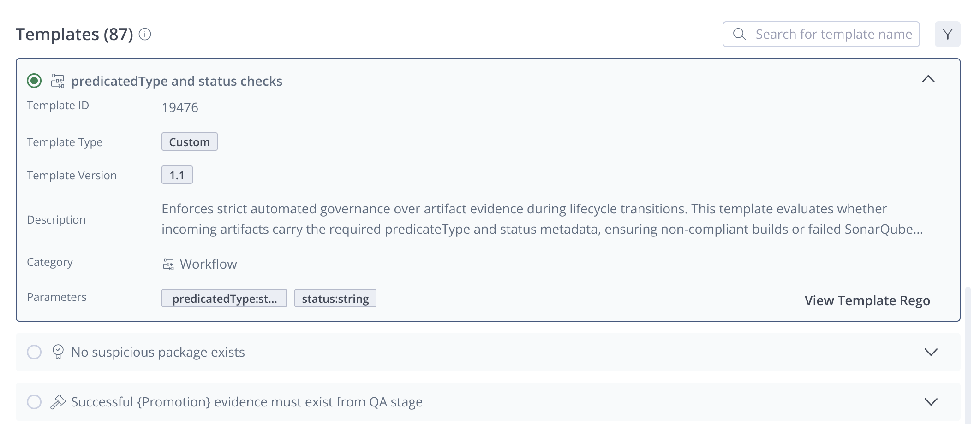Image resolution: width=980 pixels, height=424 pixels.
Task: Click the badge icon for No suspicious package exists
Action: point(58,352)
